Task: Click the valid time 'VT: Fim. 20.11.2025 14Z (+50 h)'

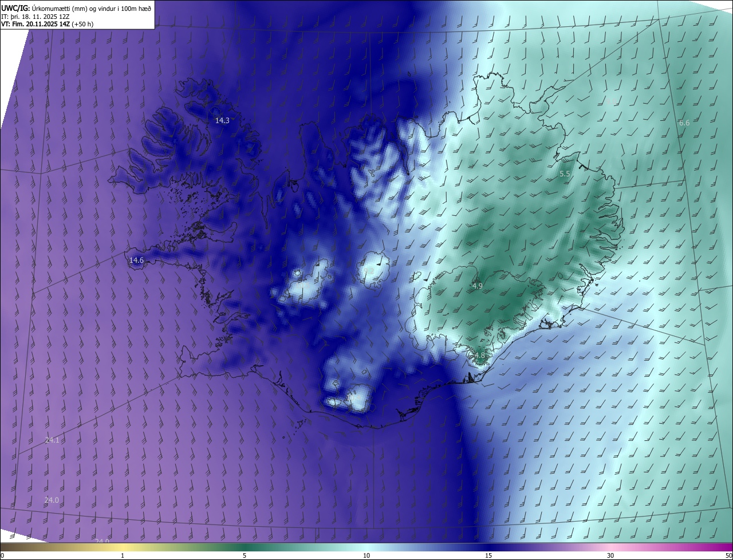Action: pos(48,24)
